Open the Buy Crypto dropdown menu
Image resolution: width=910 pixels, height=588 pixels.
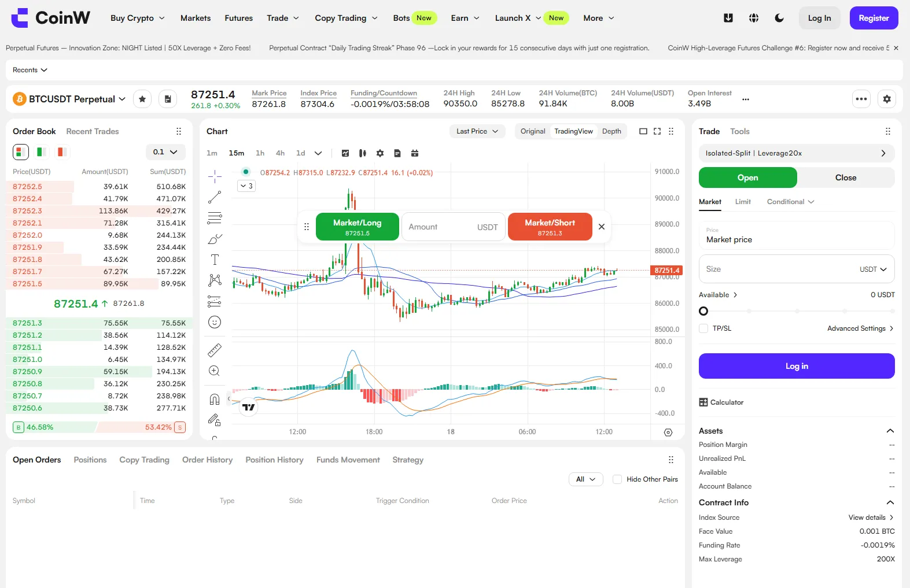pyautogui.click(x=138, y=18)
